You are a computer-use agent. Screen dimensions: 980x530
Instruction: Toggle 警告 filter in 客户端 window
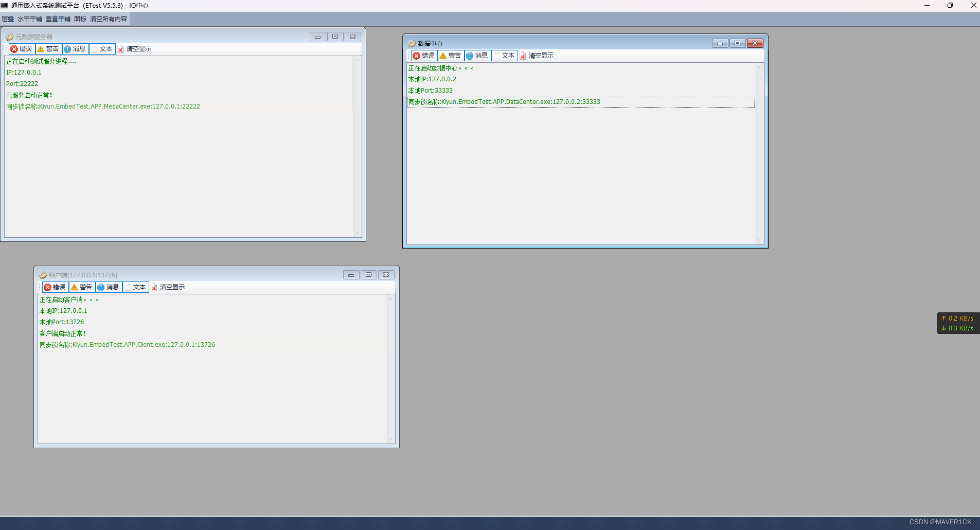82,287
